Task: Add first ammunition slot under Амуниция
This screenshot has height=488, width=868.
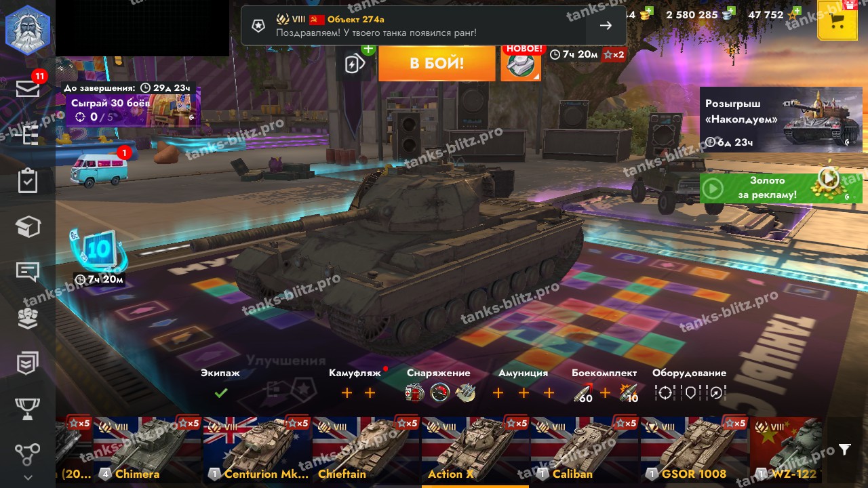Action: coord(498,392)
